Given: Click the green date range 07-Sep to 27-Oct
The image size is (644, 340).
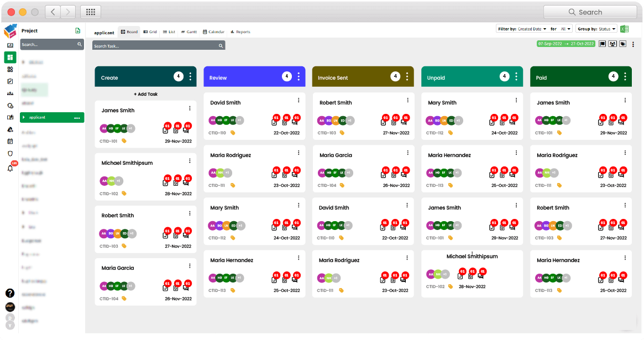Looking at the screenshot, I should [566, 43].
